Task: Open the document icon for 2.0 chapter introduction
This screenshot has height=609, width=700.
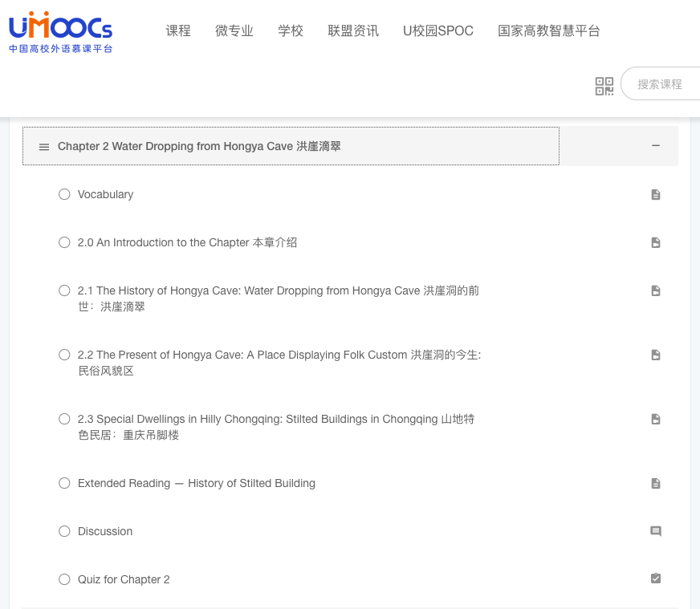Action: (x=656, y=242)
